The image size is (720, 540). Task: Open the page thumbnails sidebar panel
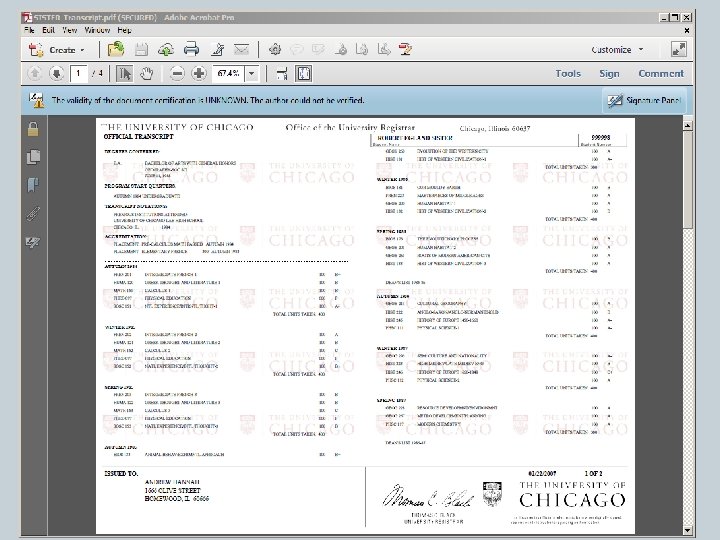[33, 157]
